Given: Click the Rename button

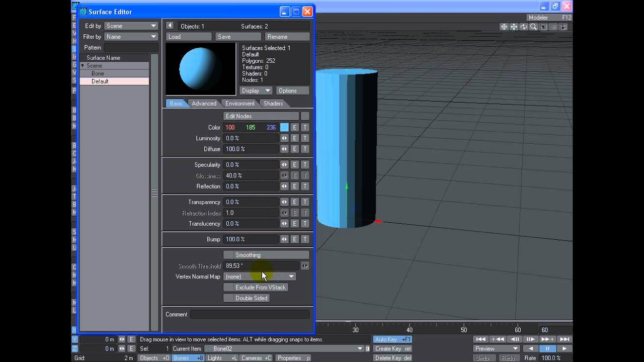Looking at the screenshot, I should [x=287, y=37].
